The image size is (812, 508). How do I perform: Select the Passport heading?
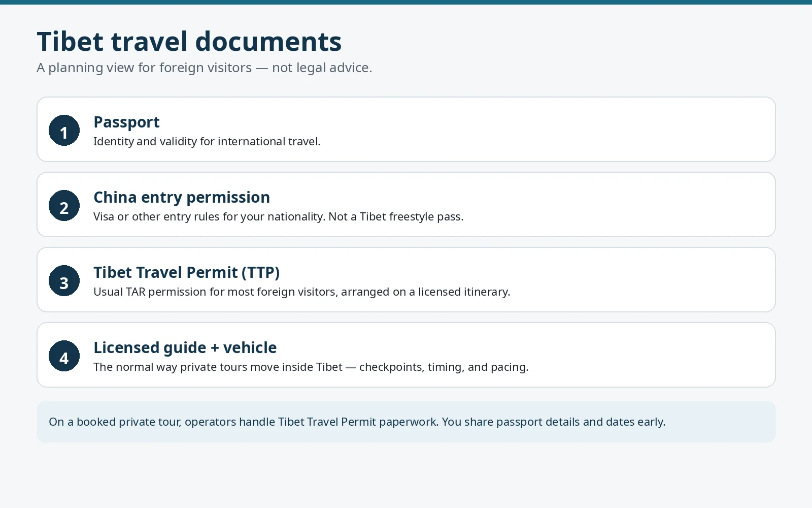pyautogui.click(x=126, y=122)
